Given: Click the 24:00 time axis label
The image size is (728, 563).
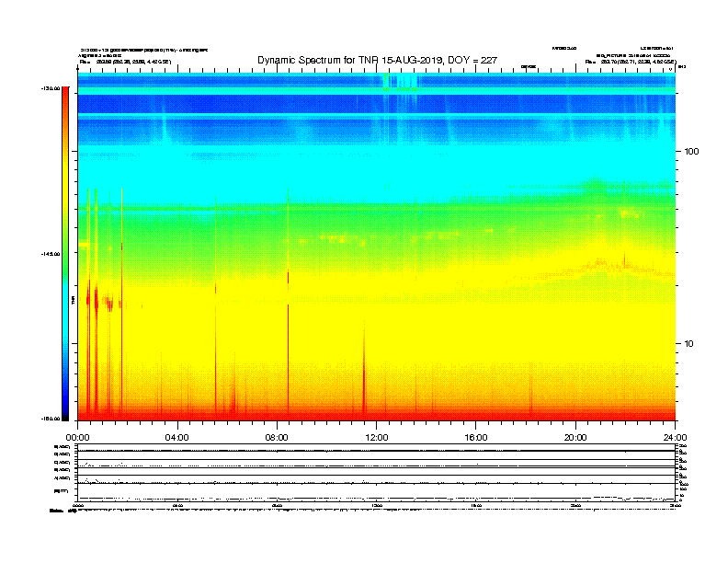Looking at the screenshot, I should pyautogui.click(x=675, y=438).
